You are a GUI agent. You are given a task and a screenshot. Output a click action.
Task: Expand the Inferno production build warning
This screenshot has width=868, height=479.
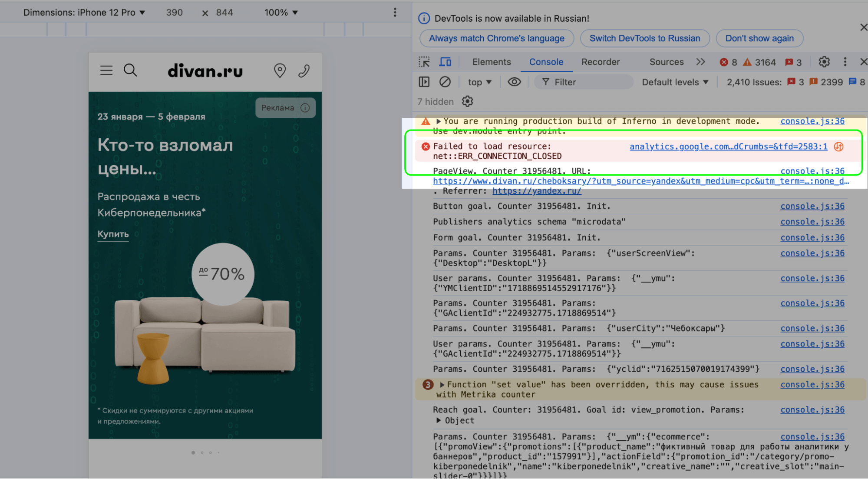point(439,121)
